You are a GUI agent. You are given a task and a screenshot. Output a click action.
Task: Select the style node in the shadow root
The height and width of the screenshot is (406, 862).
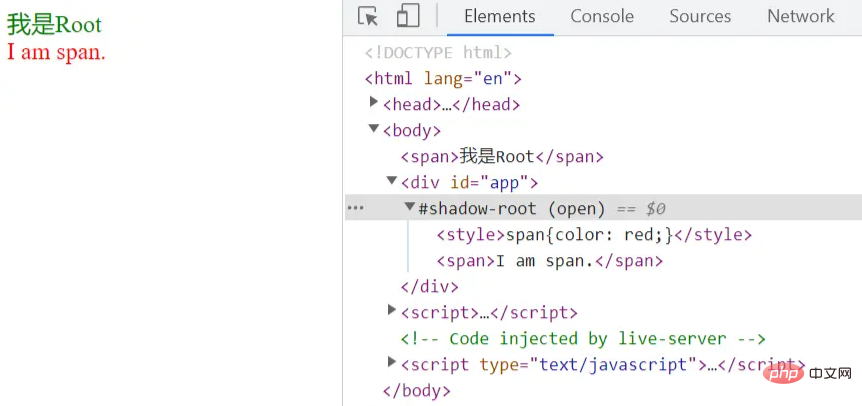pyautogui.click(x=594, y=235)
